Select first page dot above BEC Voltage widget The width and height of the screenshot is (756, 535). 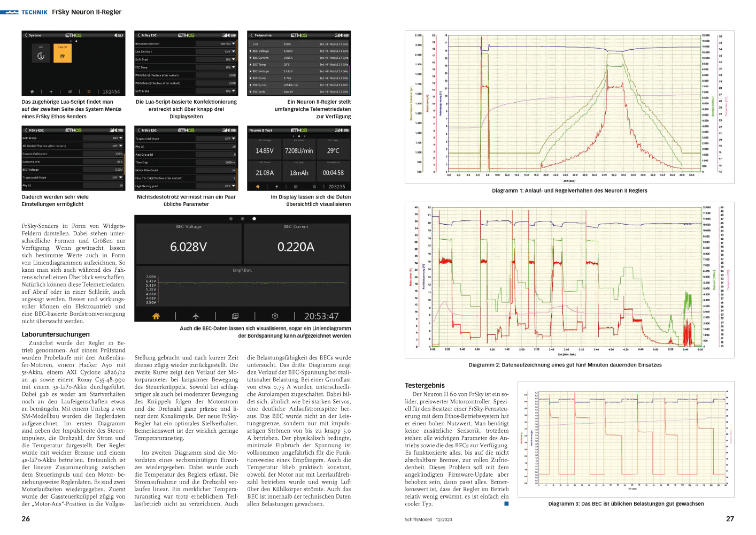coord(231,219)
